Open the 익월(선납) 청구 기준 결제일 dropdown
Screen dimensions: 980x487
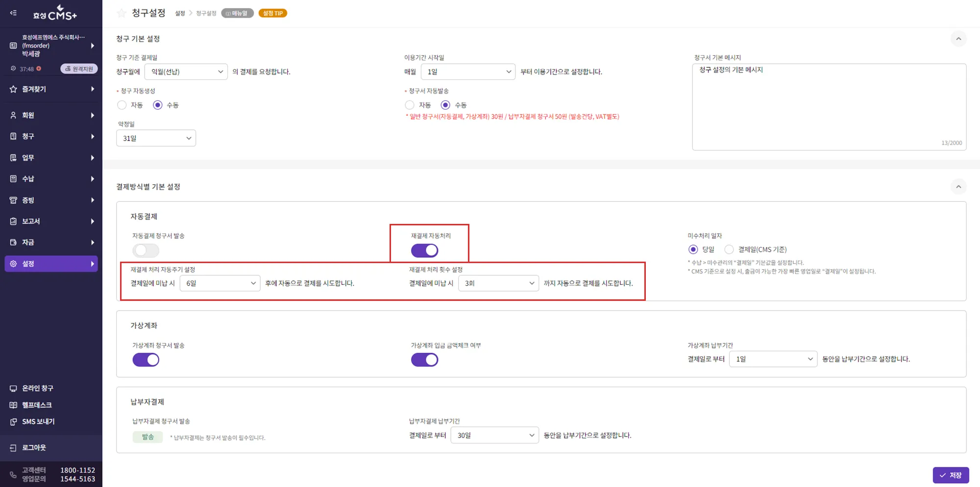(x=186, y=72)
